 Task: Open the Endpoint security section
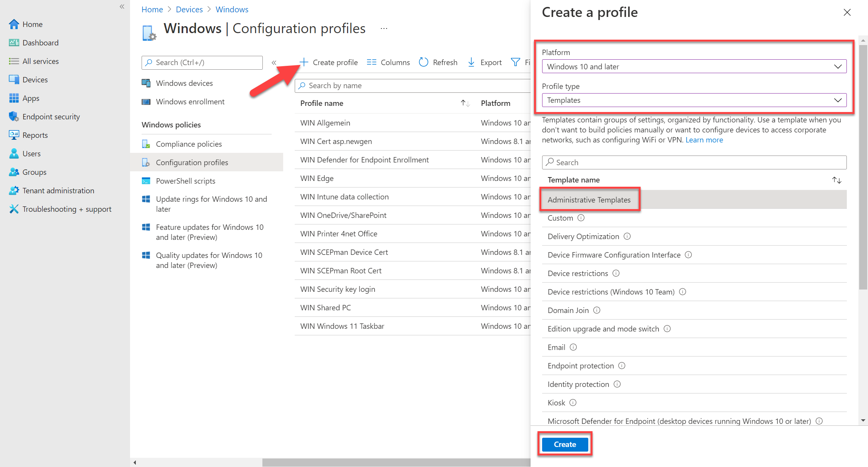tap(51, 116)
